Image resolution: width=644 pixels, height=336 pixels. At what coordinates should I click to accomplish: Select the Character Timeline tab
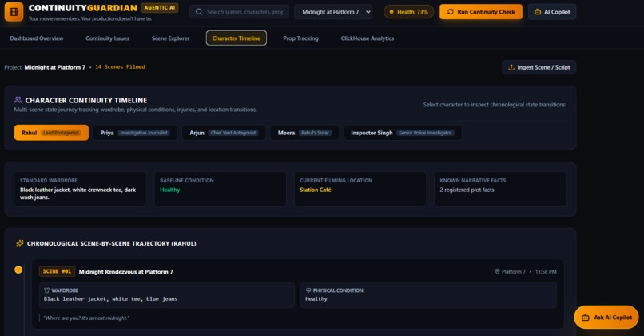237,38
